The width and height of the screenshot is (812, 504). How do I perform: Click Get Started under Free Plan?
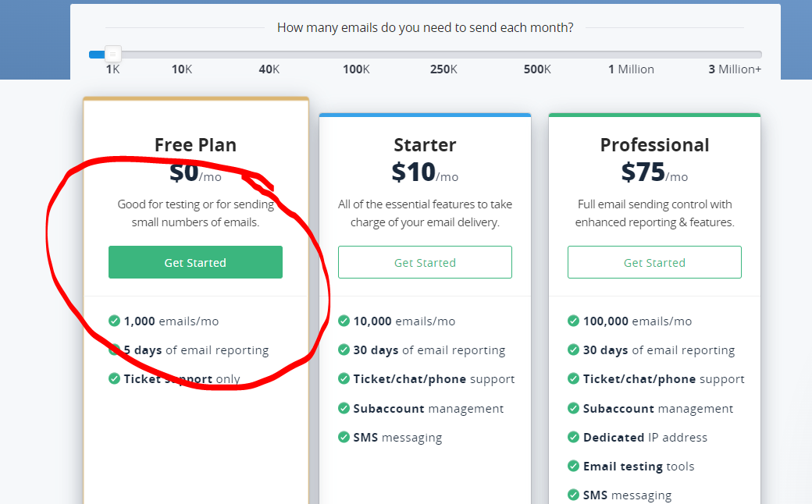point(195,263)
